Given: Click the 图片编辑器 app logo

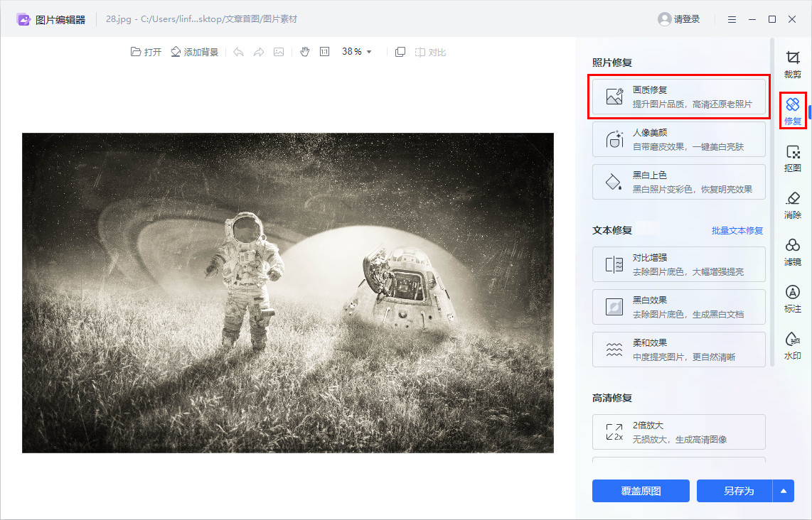Looking at the screenshot, I should click(23, 20).
